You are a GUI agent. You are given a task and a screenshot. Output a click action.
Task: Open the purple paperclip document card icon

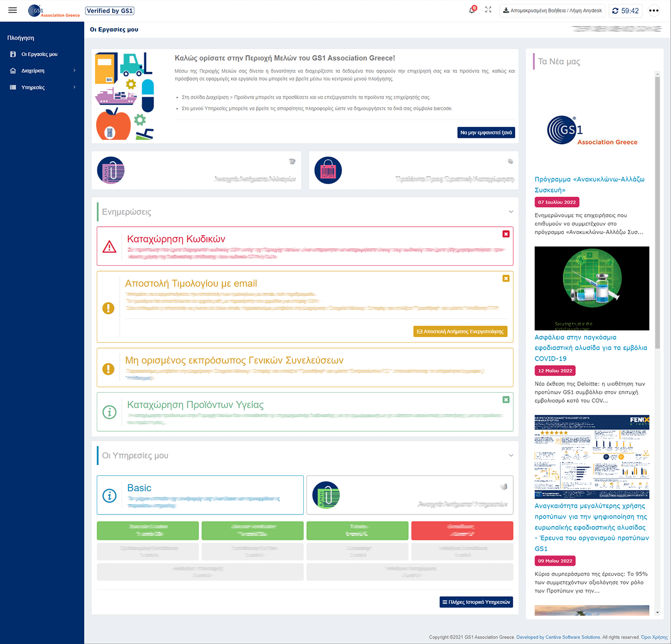111,170
